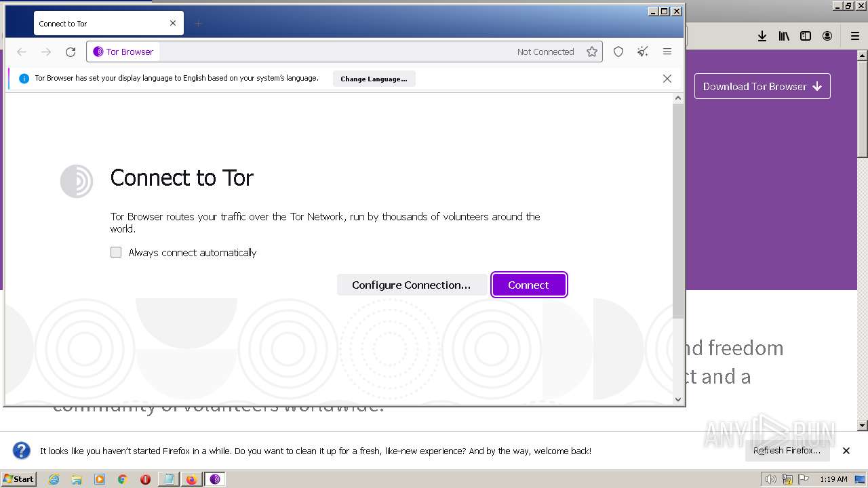Click the action center flag icon
The image size is (868, 488).
(x=802, y=479)
